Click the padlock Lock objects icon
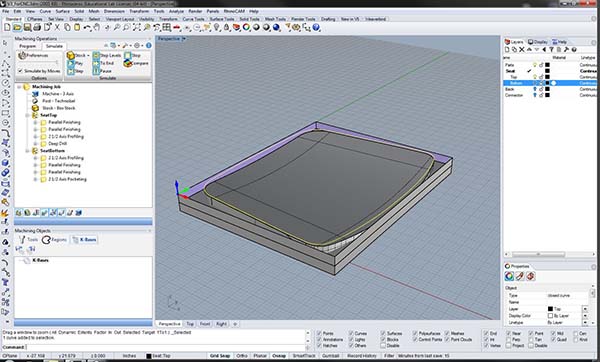 click(x=227, y=28)
